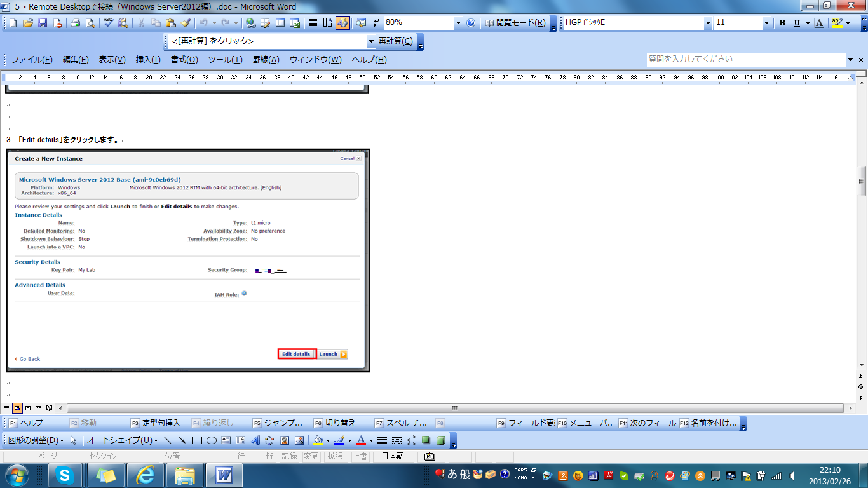868x488 pixels.
Task: Switch to Normal view
Action: [6, 408]
